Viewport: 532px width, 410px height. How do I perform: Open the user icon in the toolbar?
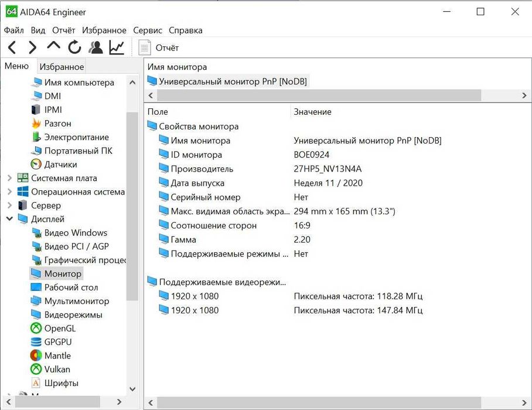(96, 47)
